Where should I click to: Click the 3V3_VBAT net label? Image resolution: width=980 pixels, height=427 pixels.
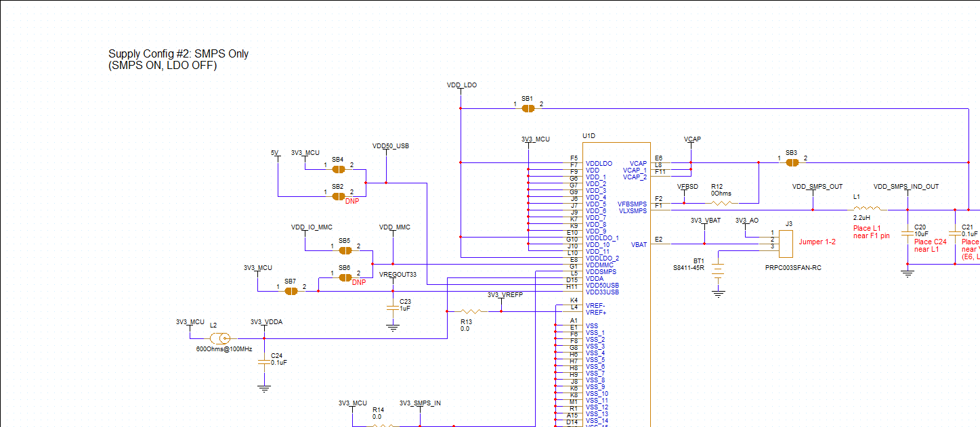coord(706,221)
